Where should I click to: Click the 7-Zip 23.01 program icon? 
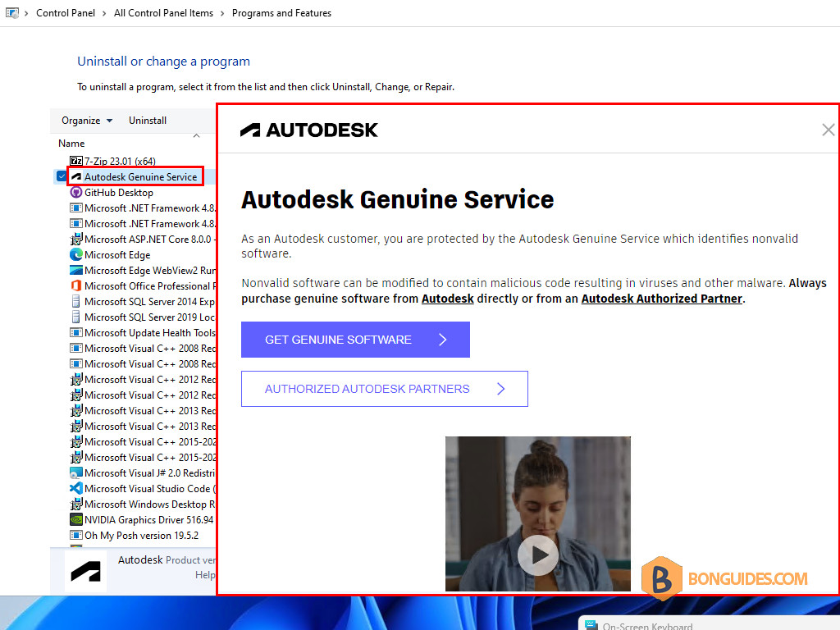(x=76, y=161)
